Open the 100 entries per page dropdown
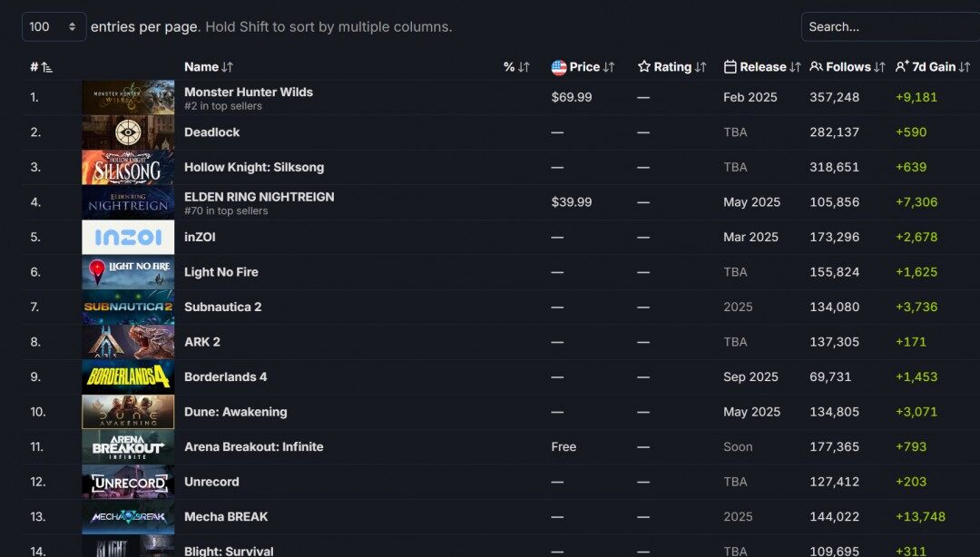The height and width of the screenshot is (557, 980). click(54, 27)
